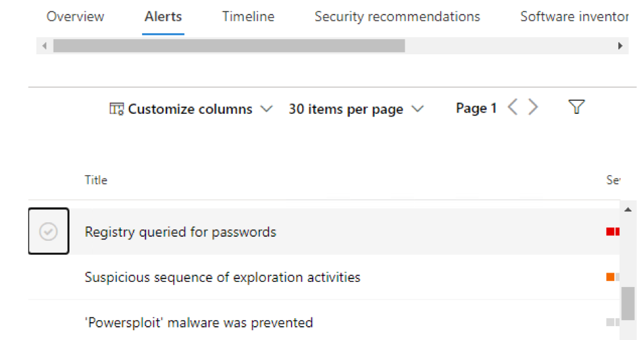
Task: Go to previous page arrow
Action: pos(512,108)
